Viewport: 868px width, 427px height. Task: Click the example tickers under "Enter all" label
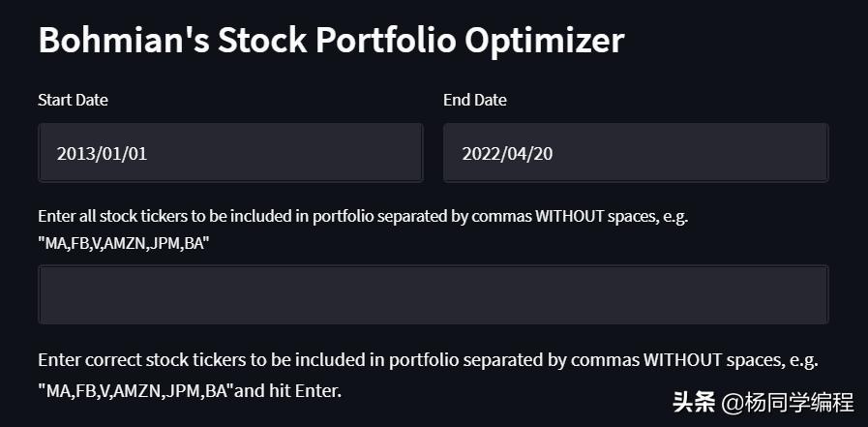pyautogui.click(x=124, y=244)
